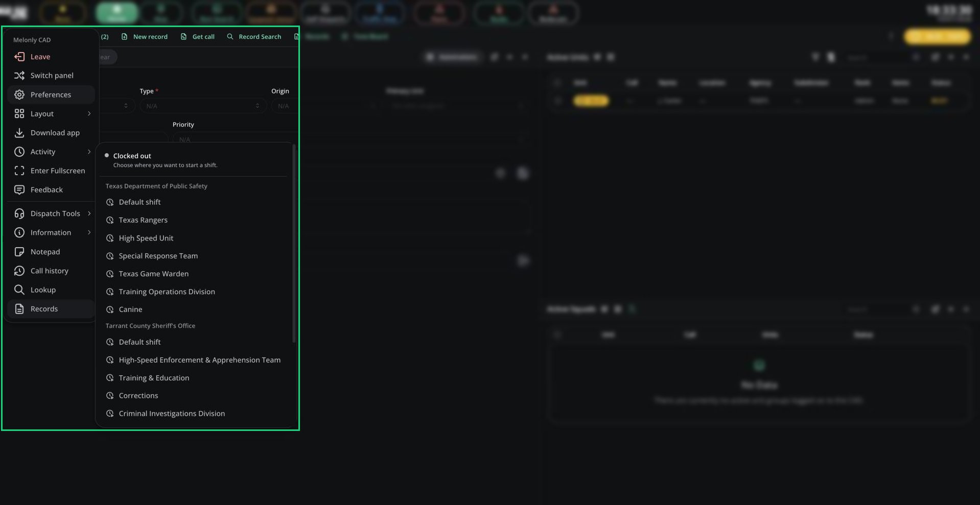
Task: Open the Records menu item
Action: point(51,309)
